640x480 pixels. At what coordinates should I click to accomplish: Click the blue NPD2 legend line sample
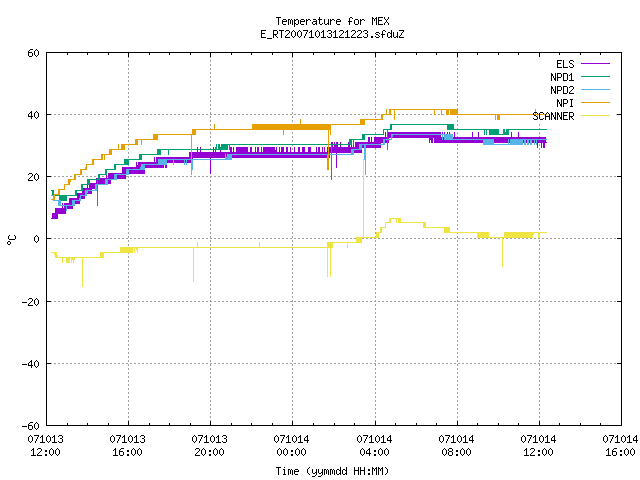[595, 90]
